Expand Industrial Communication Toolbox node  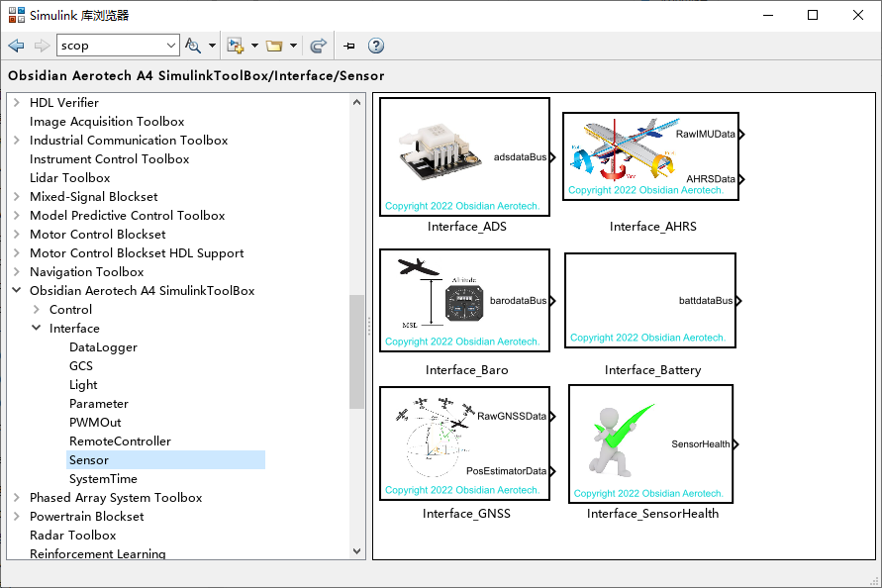(x=17, y=141)
